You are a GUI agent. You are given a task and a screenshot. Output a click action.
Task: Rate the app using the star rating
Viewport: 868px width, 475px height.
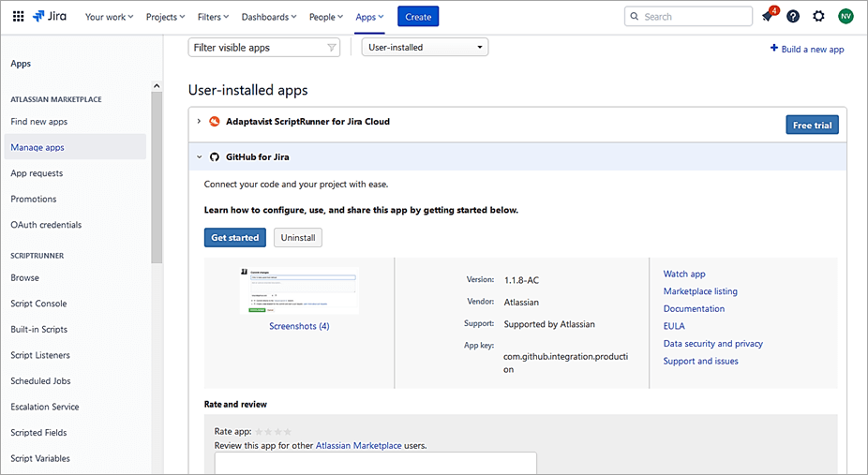pyautogui.click(x=273, y=431)
